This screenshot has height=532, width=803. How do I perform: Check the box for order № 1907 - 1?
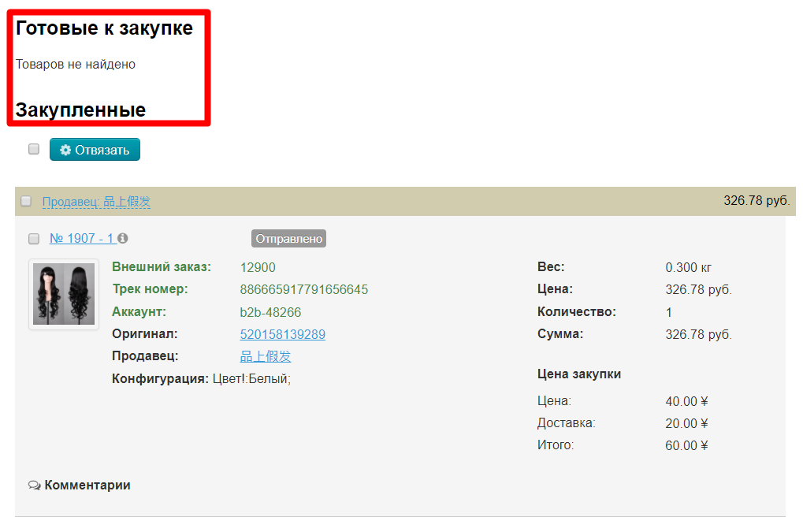tap(34, 238)
